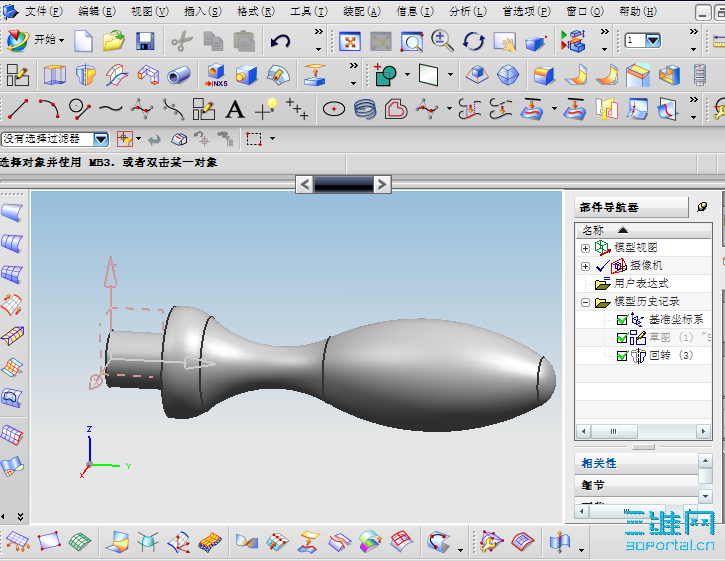
Task: Click the New file icon
Action: click(83, 41)
